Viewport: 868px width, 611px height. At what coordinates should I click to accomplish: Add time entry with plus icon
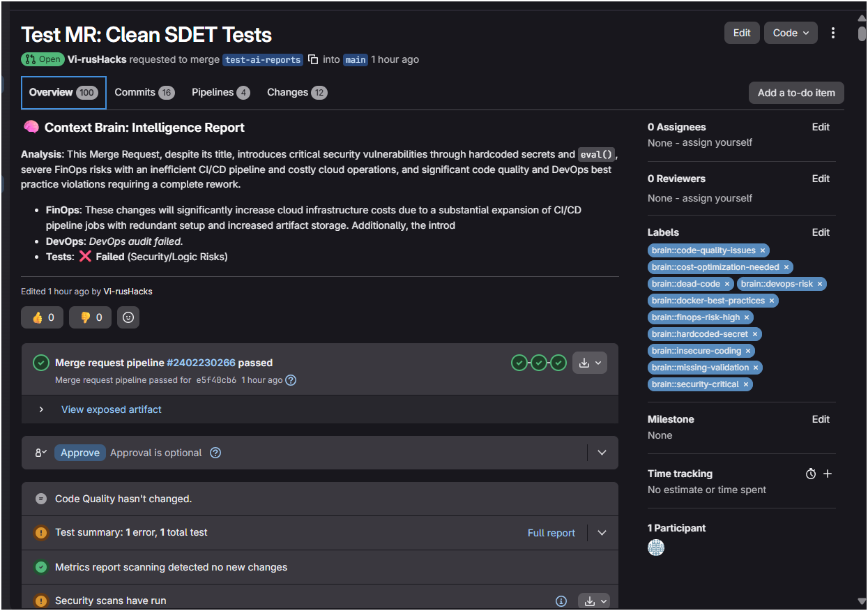click(828, 474)
